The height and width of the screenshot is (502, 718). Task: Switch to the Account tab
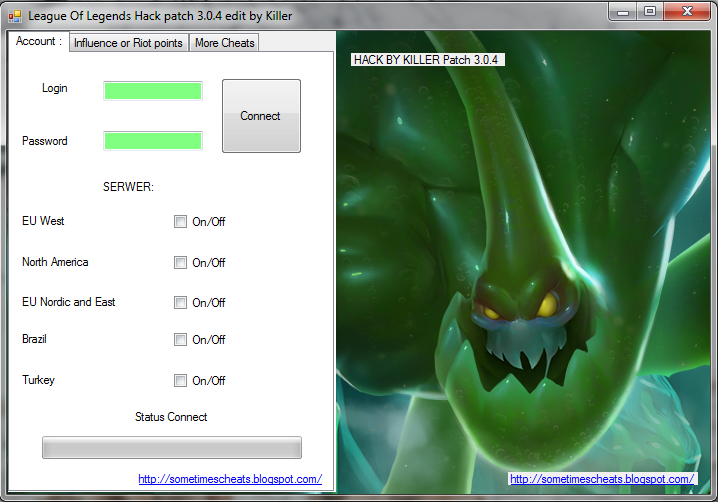point(39,41)
